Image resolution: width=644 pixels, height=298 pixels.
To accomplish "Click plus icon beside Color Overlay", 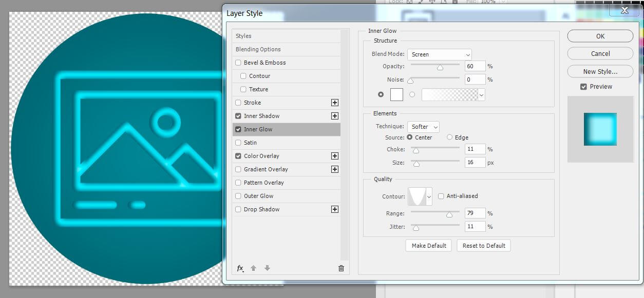I will click(x=335, y=156).
